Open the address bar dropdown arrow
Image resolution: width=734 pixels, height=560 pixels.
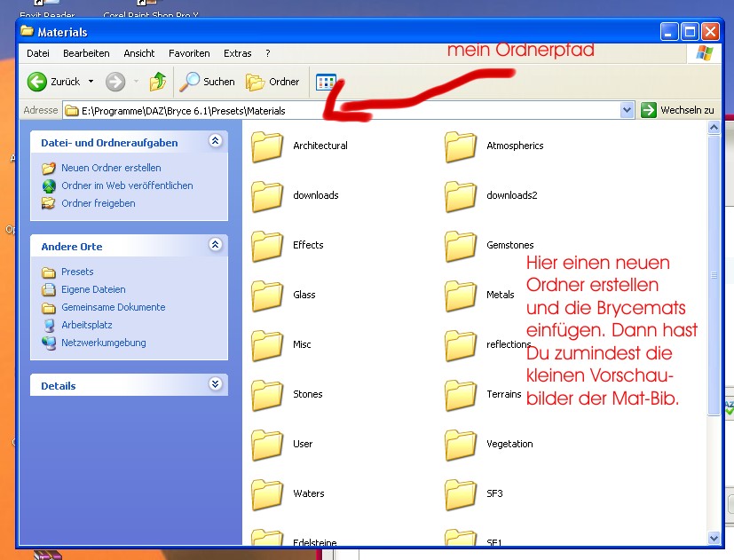627,111
